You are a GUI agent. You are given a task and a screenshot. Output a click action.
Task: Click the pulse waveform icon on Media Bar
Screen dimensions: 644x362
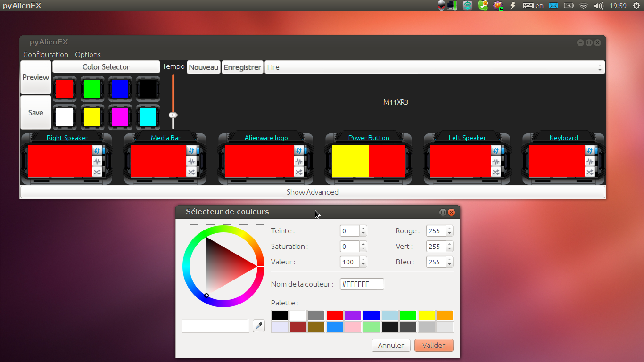coord(191,161)
